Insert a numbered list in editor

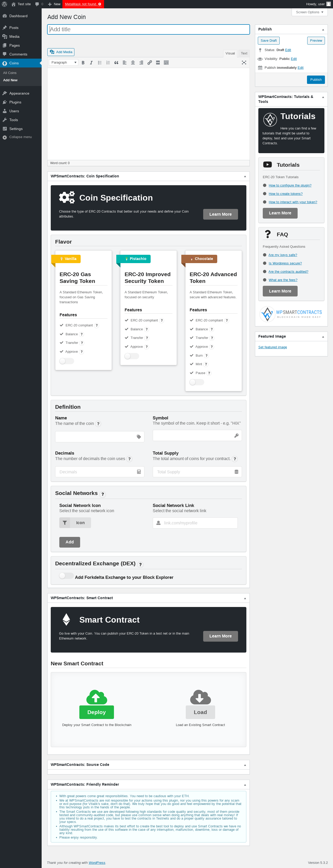pos(108,63)
